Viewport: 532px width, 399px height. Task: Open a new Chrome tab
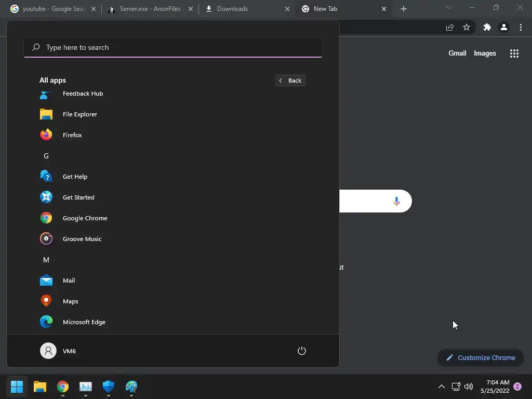(x=403, y=9)
